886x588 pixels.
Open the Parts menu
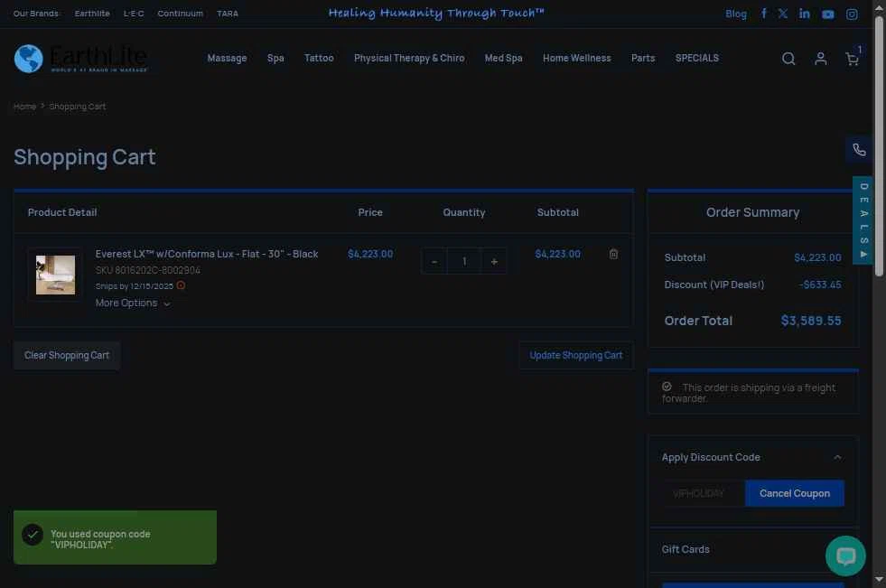tap(643, 58)
